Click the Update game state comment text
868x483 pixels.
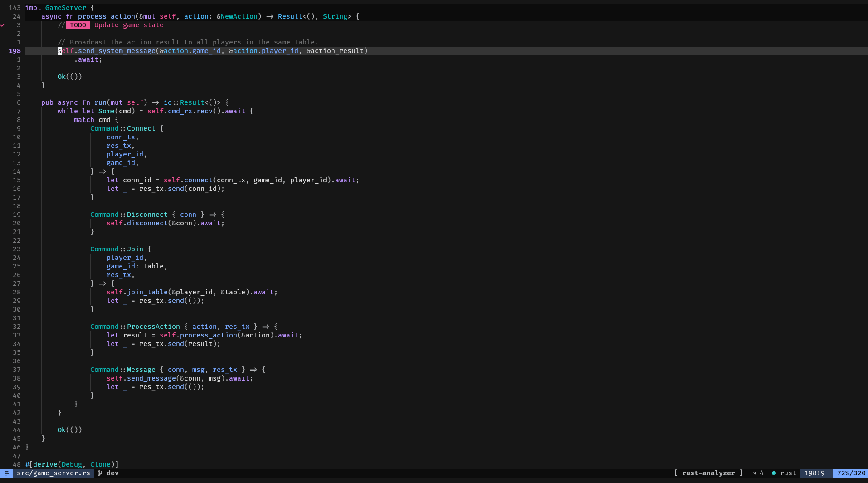click(x=129, y=25)
